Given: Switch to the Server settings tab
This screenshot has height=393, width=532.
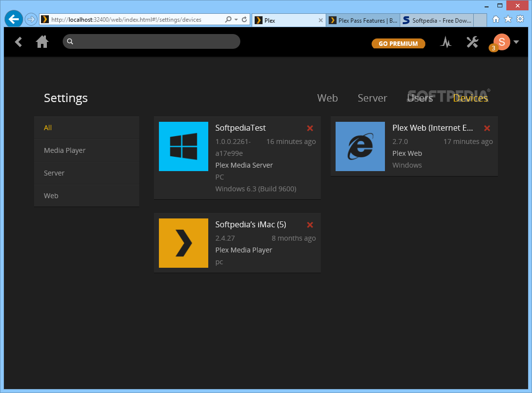Looking at the screenshot, I should pyautogui.click(x=372, y=98).
